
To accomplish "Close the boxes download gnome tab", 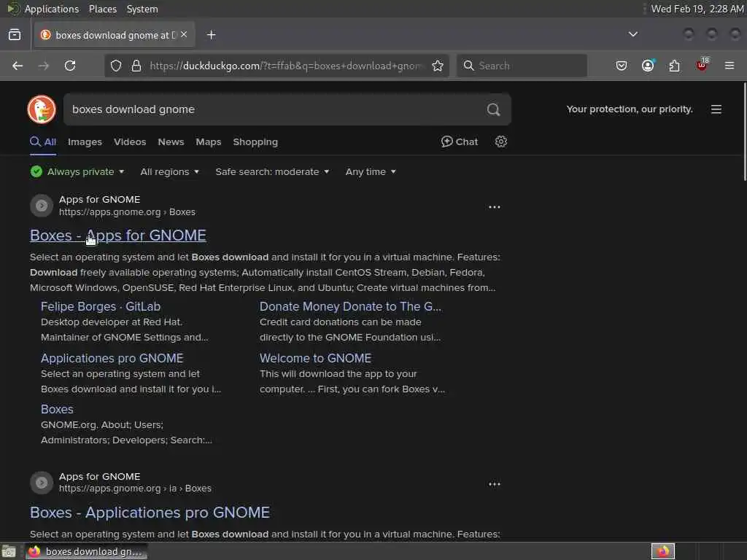I will pos(184,34).
